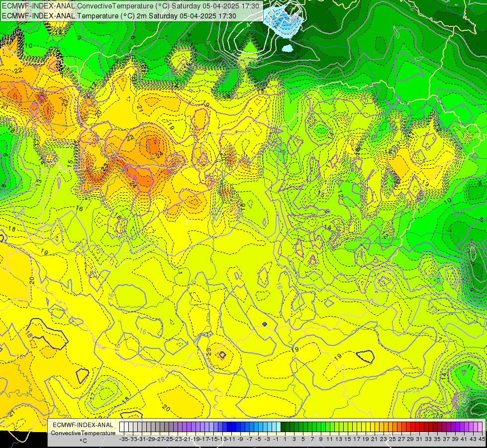Viewport: 487px width, 448px height.
Task: Click legend scale value 11
Action: click(x=329, y=439)
